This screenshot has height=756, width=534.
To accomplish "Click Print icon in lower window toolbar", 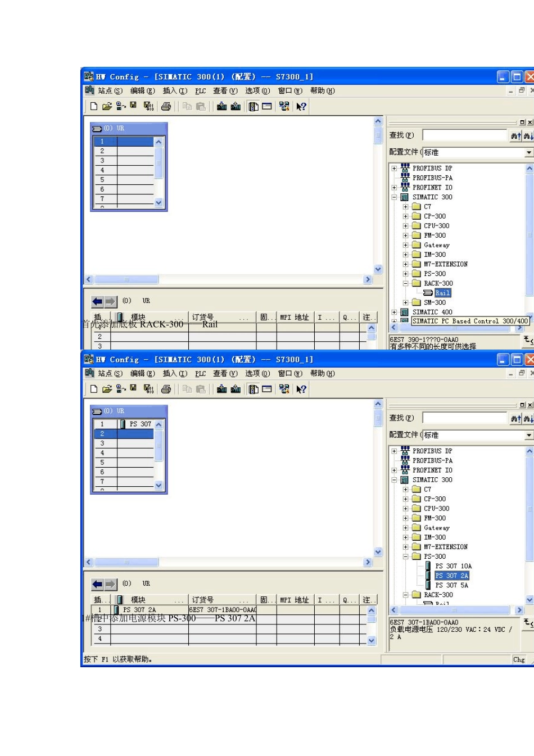I will pos(166,389).
